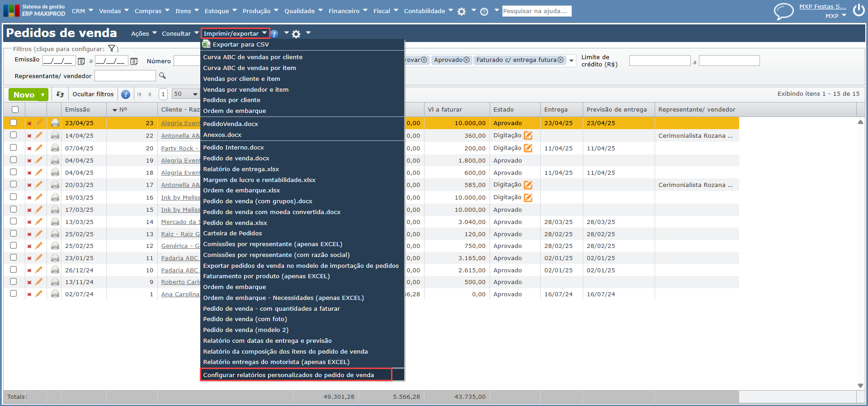The height and width of the screenshot is (406, 868).
Task: Select the checkbox for order dated 02/07/24
Action: (x=14, y=294)
